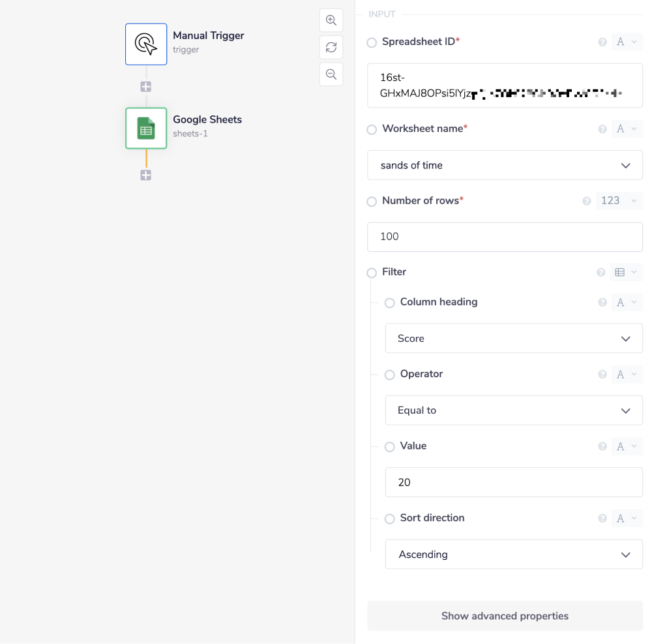Select the green Google Sheets node icon
This screenshot has width=652, height=644.
(145, 128)
